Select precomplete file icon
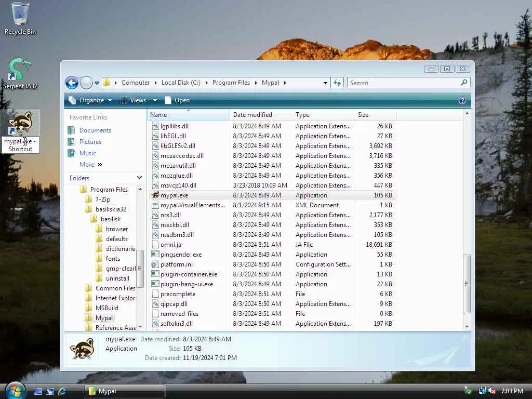The width and height of the screenshot is (532, 399). coord(155,294)
